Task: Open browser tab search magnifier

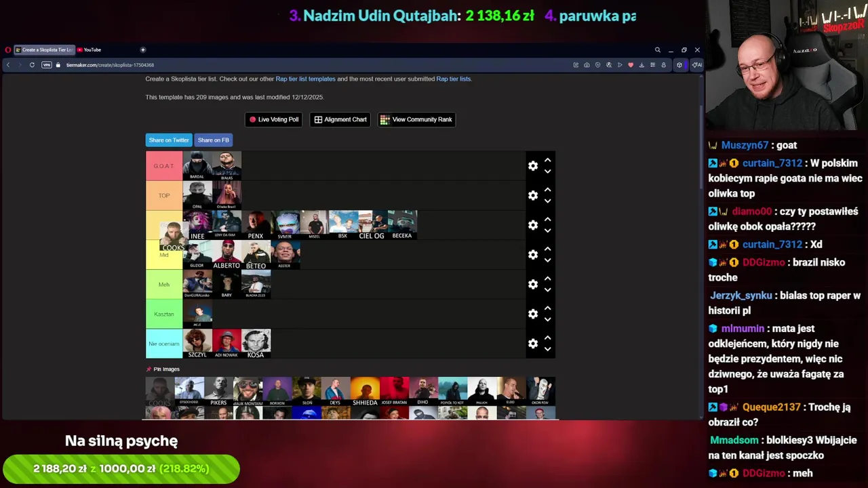Action: 657,49
